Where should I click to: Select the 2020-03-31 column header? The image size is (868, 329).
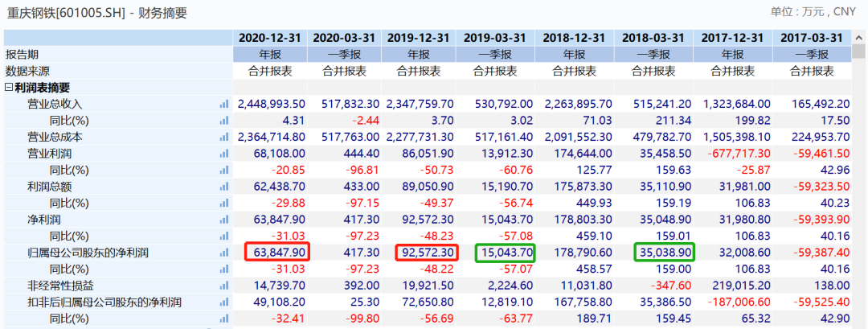click(344, 39)
